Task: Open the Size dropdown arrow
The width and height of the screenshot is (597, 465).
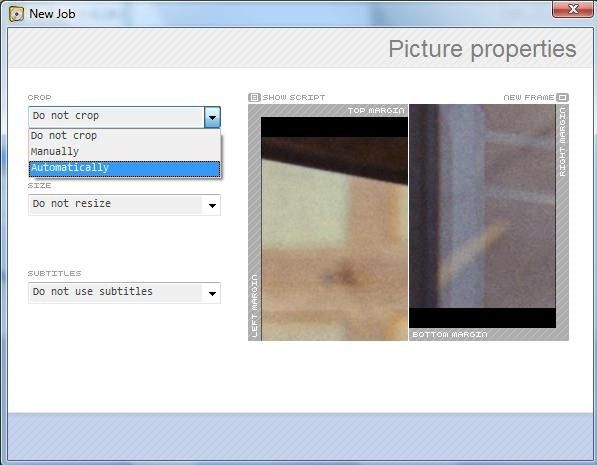Action: coord(212,205)
